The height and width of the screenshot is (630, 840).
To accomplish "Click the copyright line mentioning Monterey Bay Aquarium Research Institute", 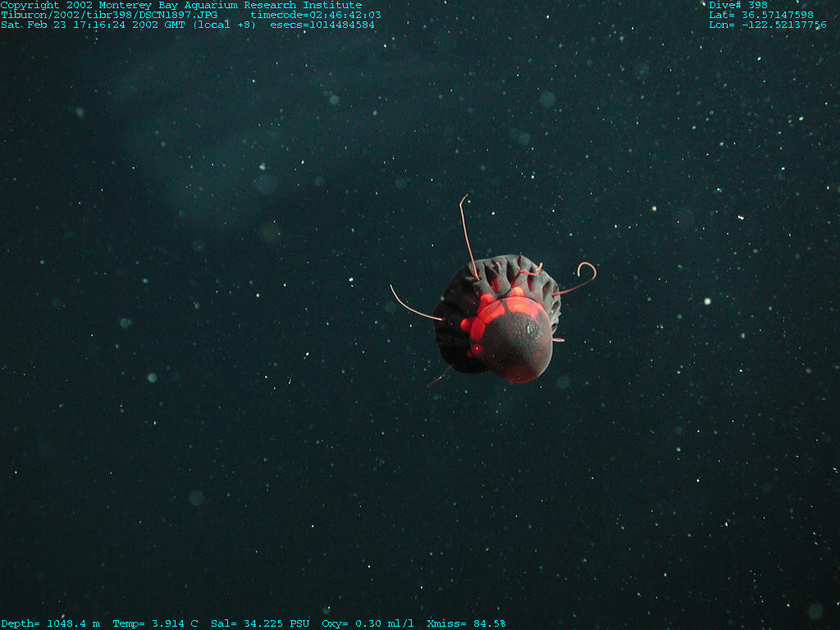I will 181,6.
